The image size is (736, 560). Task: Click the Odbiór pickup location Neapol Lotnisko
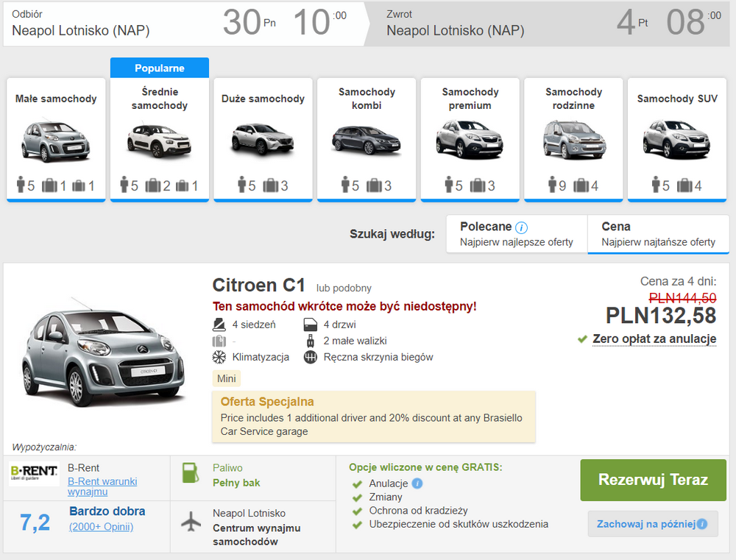click(81, 30)
